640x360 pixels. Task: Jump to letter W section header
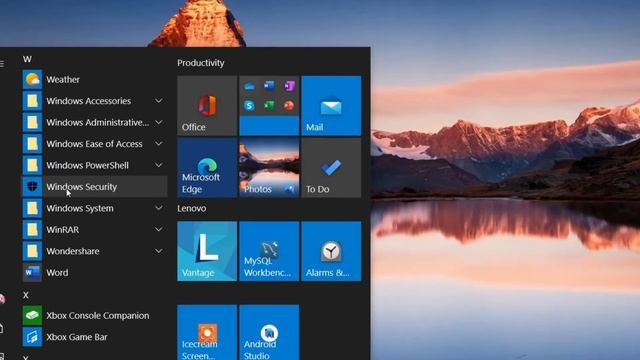pos(27,59)
